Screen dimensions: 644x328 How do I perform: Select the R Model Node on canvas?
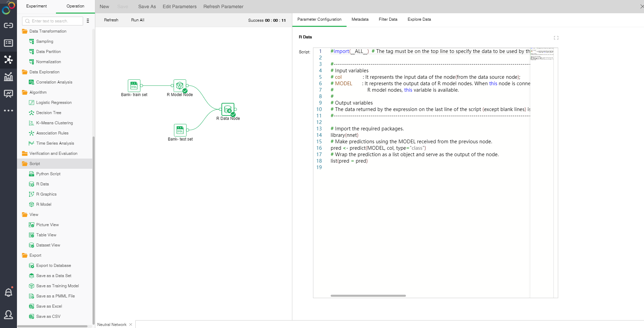(180, 86)
